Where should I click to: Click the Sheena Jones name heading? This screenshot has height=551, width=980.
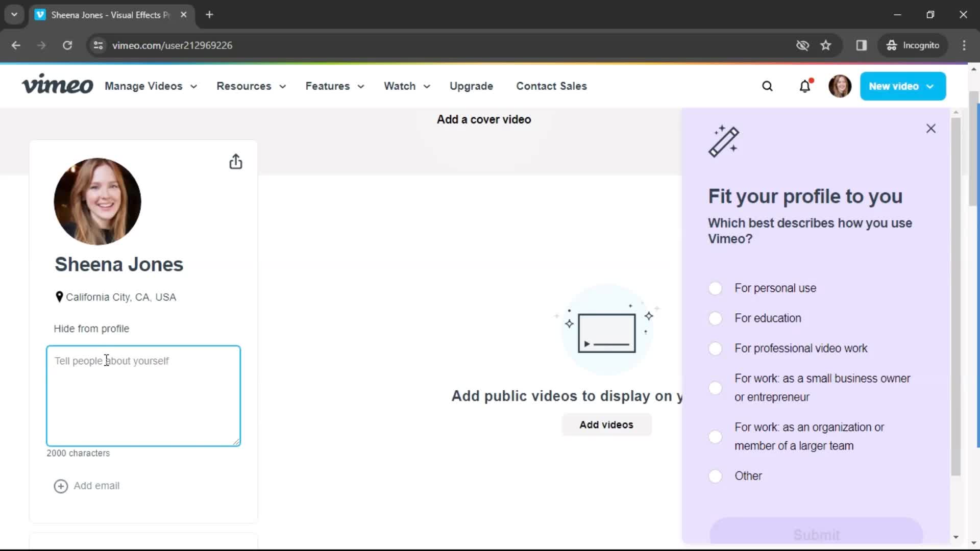coord(119,265)
